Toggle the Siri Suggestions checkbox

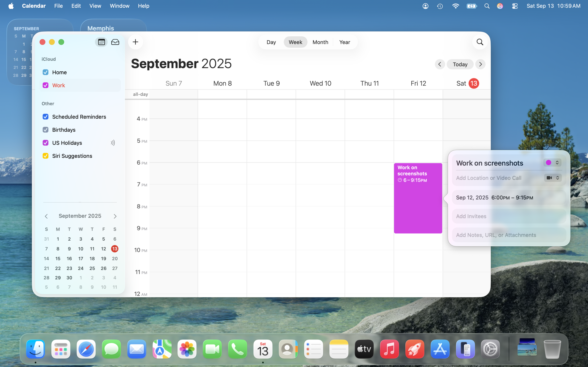tap(45, 156)
